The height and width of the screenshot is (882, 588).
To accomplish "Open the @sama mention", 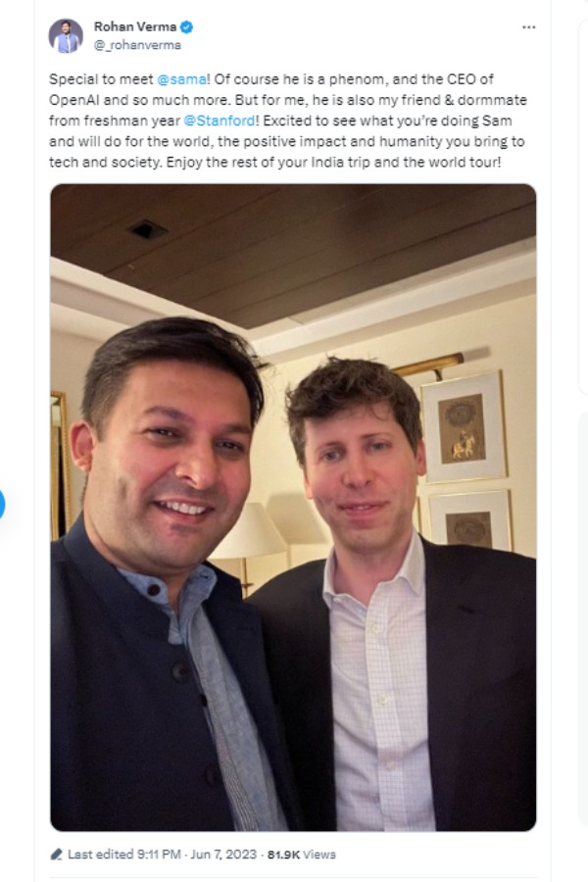I will pos(181,79).
